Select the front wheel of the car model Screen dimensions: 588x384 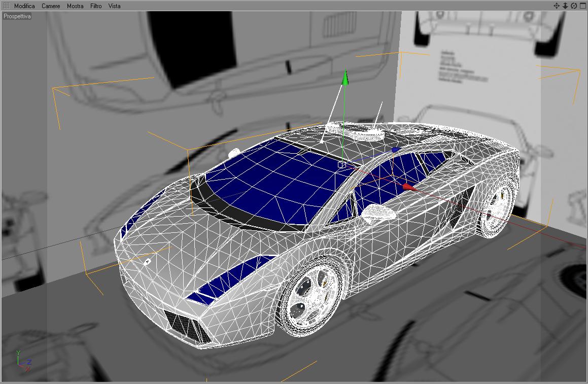(x=310, y=297)
